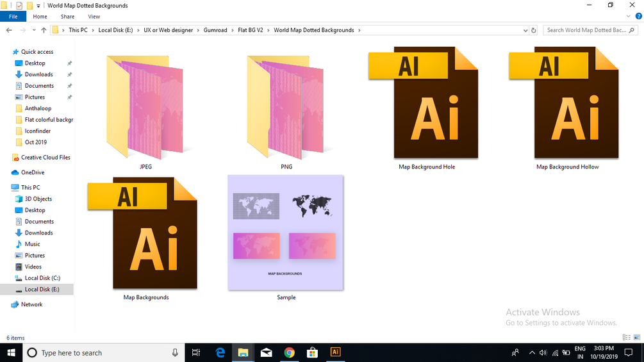Launch Google Chrome from taskbar
The width and height of the screenshot is (644, 362).
tap(289, 352)
